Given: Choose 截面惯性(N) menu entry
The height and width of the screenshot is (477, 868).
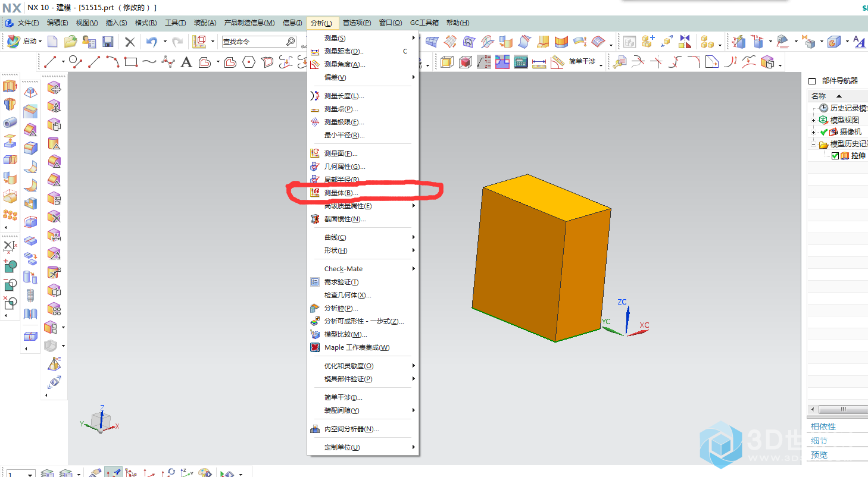Looking at the screenshot, I should point(363,219).
